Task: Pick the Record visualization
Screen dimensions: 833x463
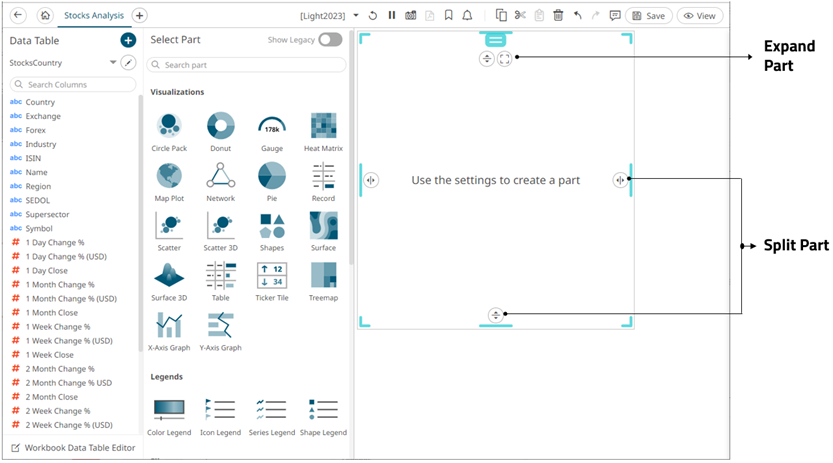Action: pyautogui.click(x=323, y=182)
